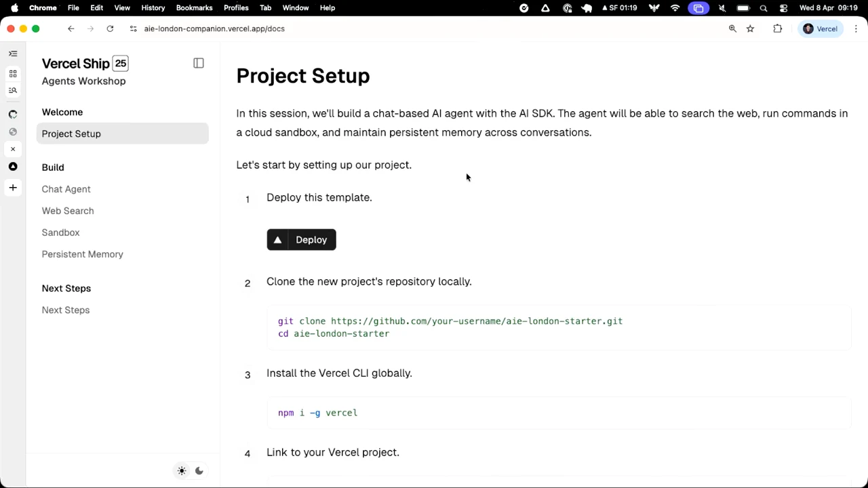Image resolution: width=868 pixels, height=488 pixels.
Task: Open Spotlight search in menu bar
Action: (x=764, y=8)
